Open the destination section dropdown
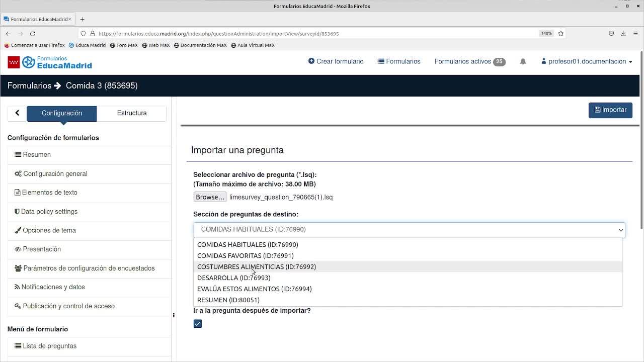Image resolution: width=644 pixels, height=362 pixels. (409, 229)
